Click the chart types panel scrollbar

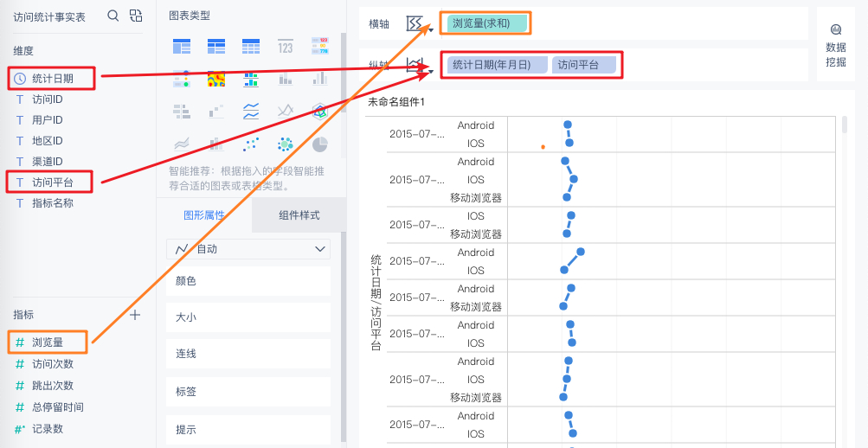344,72
